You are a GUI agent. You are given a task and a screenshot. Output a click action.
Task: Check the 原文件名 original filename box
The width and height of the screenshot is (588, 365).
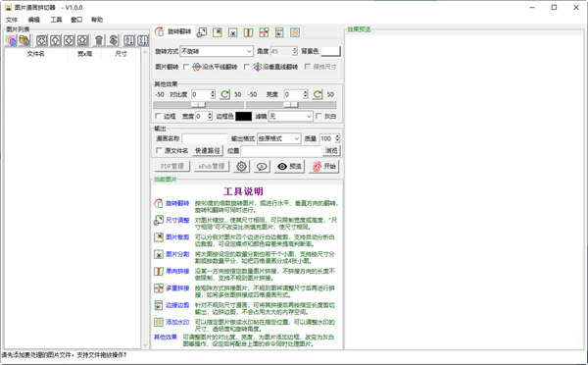[x=158, y=150]
